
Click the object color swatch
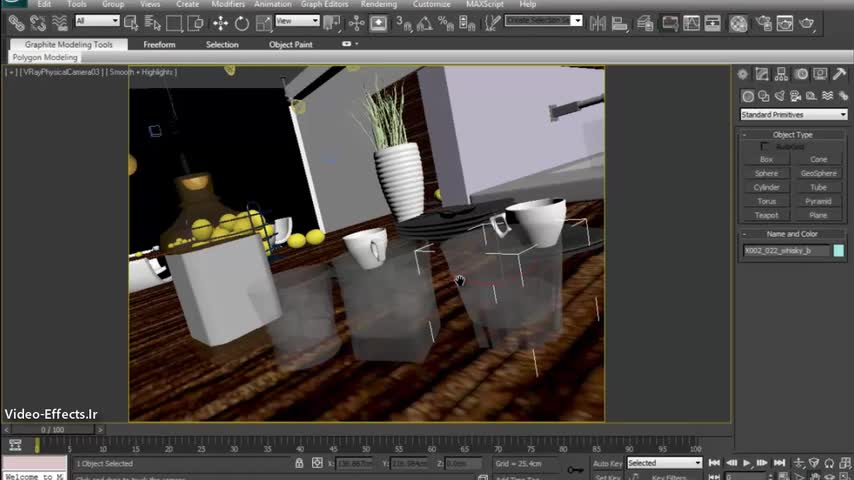838,251
